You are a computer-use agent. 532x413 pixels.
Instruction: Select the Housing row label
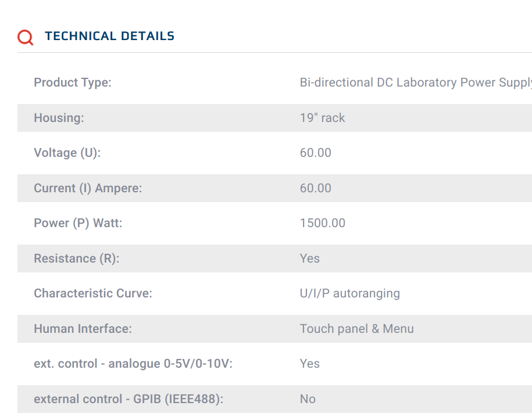[x=59, y=118]
